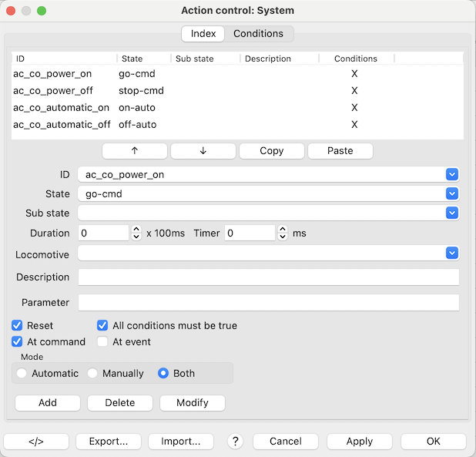Switch to the Conditions tab
Viewport: 476px width, 457px height.
coord(258,34)
